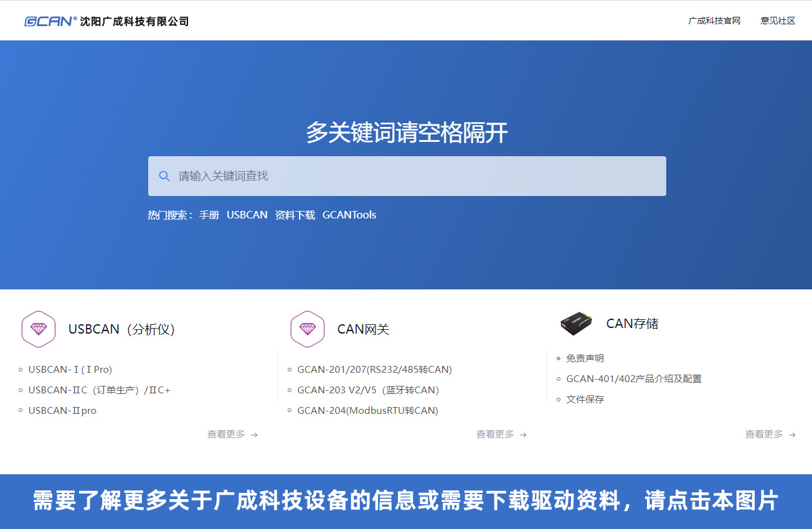Screen dimensions: 812x529
Task: Open GCAN-204 ModbusRTU转CAN link
Action: 367,411
